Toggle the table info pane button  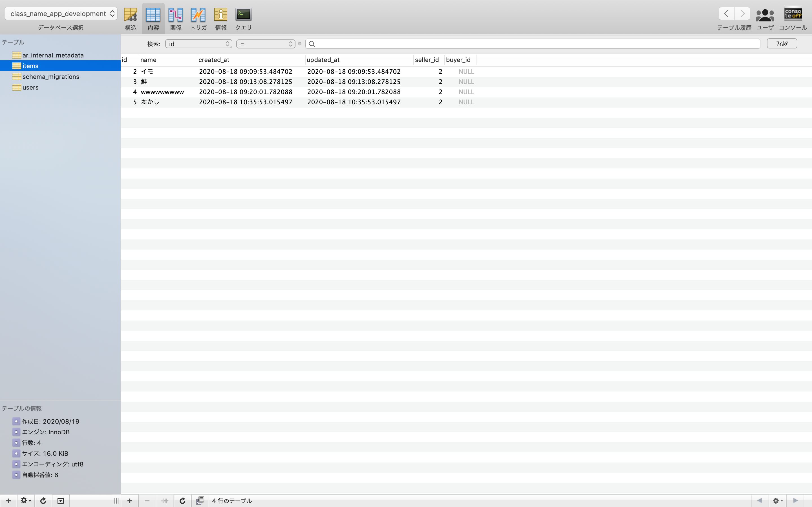click(x=60, y=501)
